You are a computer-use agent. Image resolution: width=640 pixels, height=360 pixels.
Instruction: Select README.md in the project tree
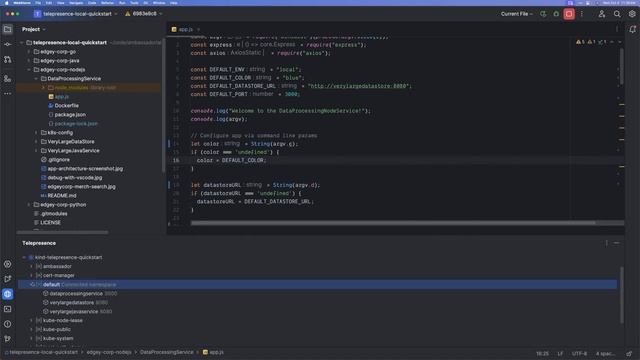click(62, 196)
